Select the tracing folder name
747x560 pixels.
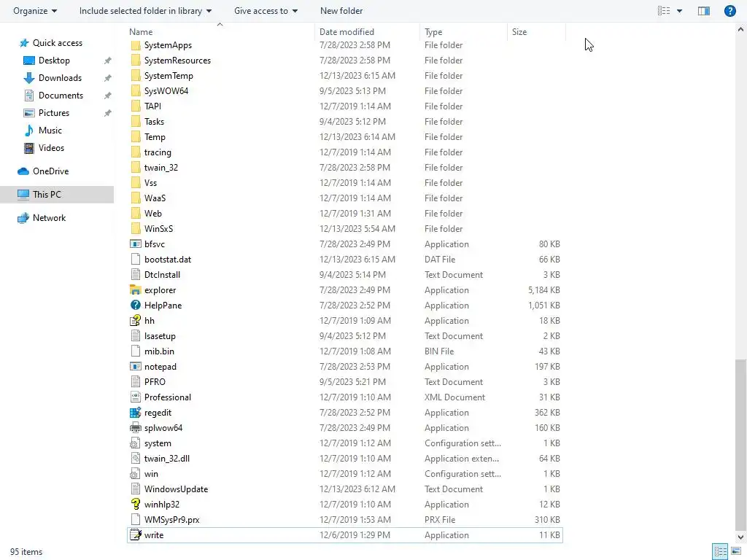tap(158, 152)
